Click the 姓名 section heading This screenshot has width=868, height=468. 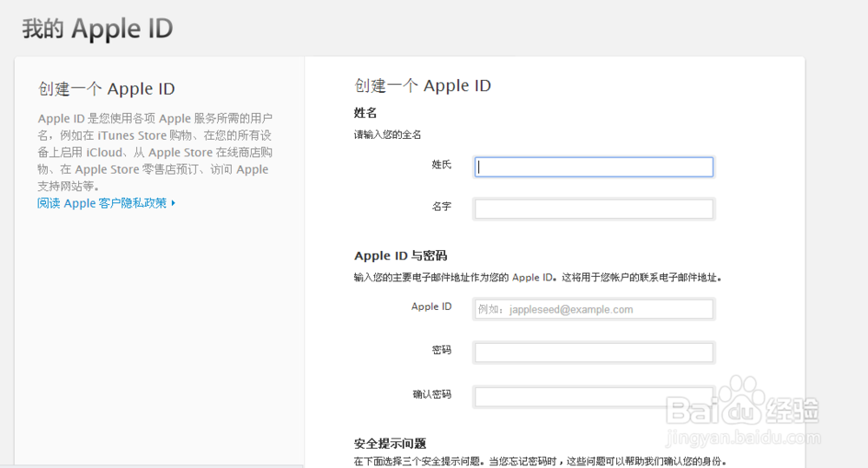point(365,113)
